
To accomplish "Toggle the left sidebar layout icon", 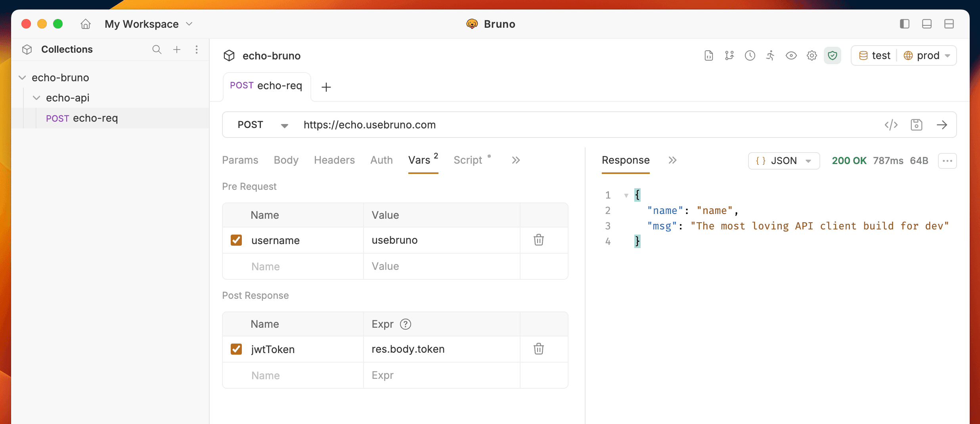I will [x=904, y=24].
